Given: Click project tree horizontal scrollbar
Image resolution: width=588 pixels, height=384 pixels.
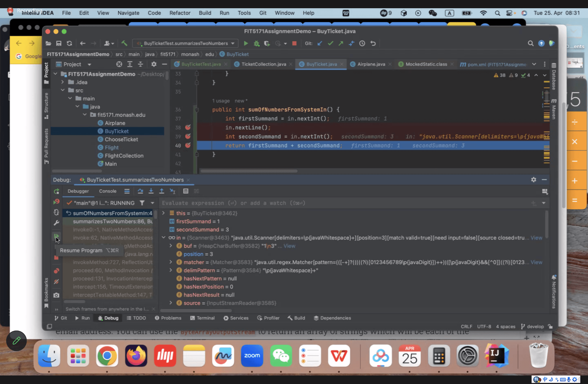Looking at the screenshot, I should tap(77, 171).
